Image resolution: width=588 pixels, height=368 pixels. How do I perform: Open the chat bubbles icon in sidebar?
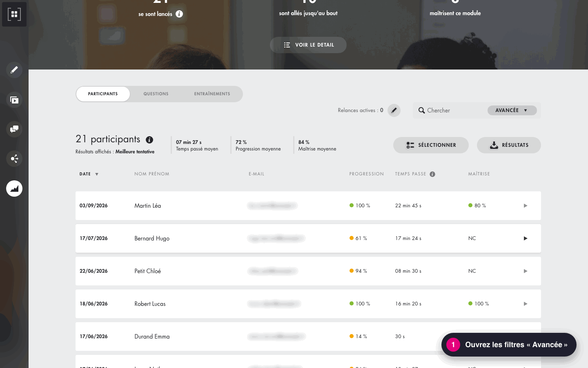tap(14, 129)
